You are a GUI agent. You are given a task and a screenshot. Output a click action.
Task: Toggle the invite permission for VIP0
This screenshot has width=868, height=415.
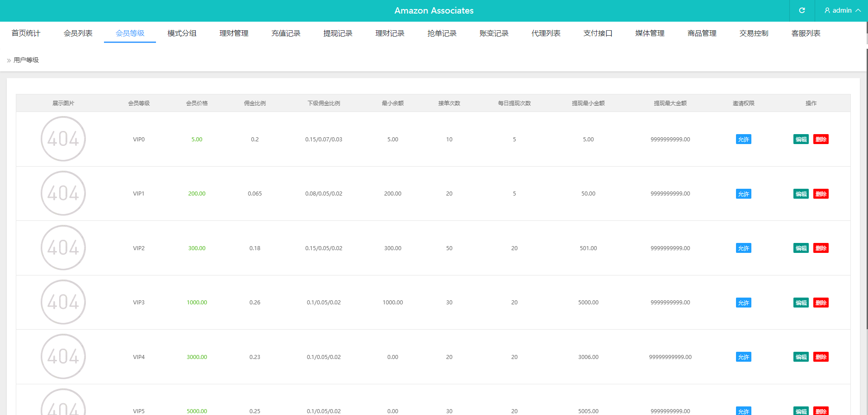tap(743, 140)
